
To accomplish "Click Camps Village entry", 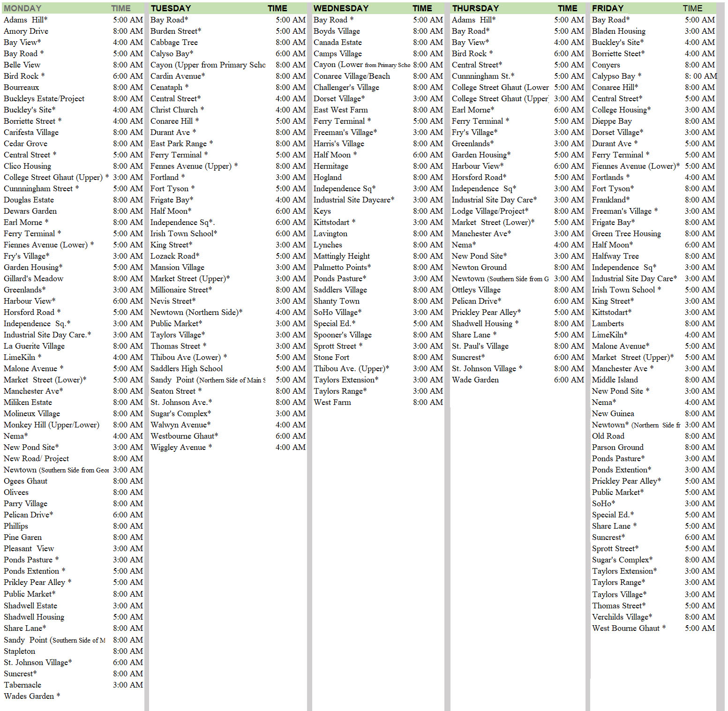I will 338,53.
